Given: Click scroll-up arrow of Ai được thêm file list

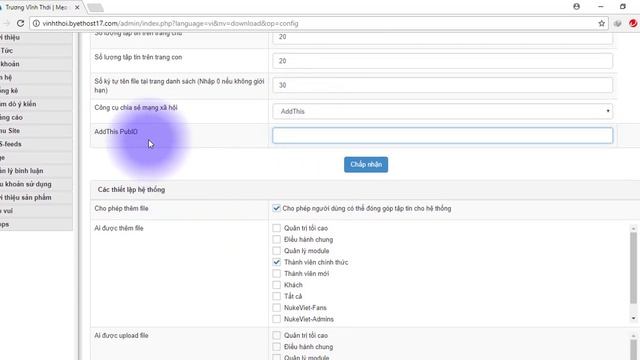Looking at the screenshot, I should point(633,229).
